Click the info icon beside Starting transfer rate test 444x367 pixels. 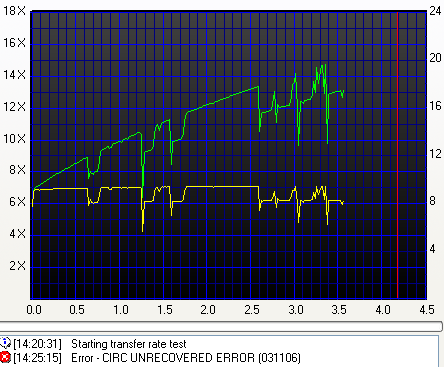5,343
